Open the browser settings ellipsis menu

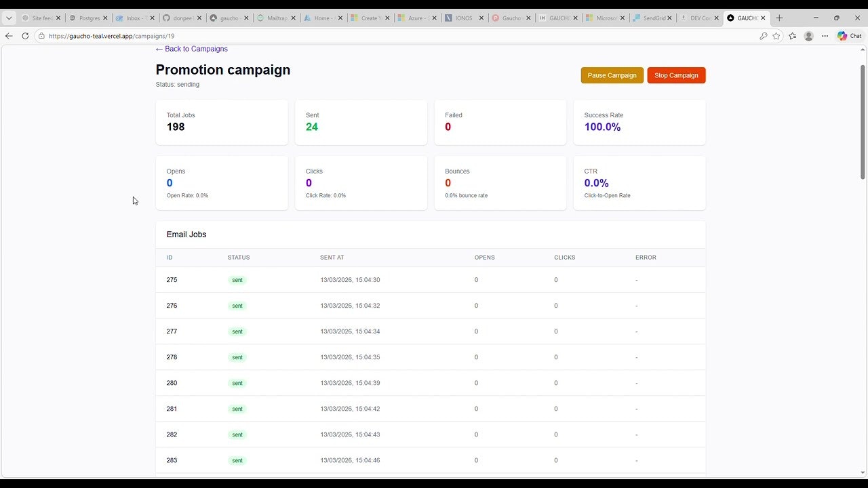tap(825, 36)
